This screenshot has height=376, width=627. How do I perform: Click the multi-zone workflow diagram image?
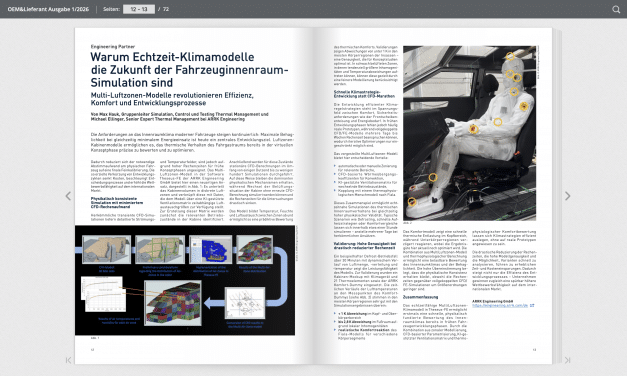click(185, 280)
